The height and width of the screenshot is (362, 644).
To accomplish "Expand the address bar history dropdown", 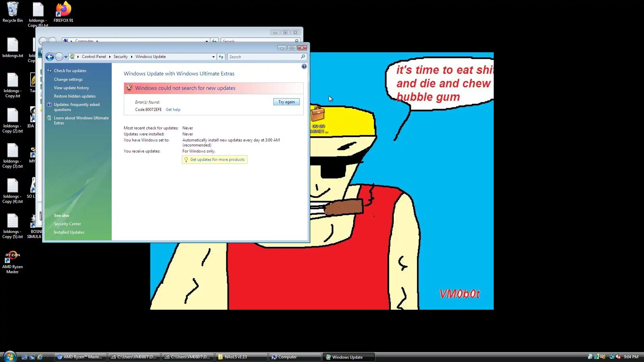I will (213, 57).
